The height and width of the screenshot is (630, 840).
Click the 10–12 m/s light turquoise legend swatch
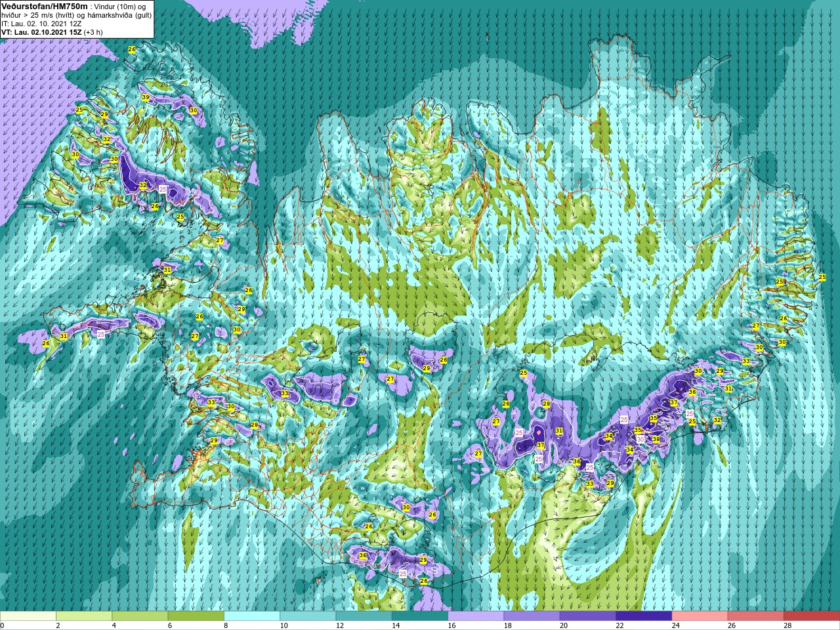308,616
